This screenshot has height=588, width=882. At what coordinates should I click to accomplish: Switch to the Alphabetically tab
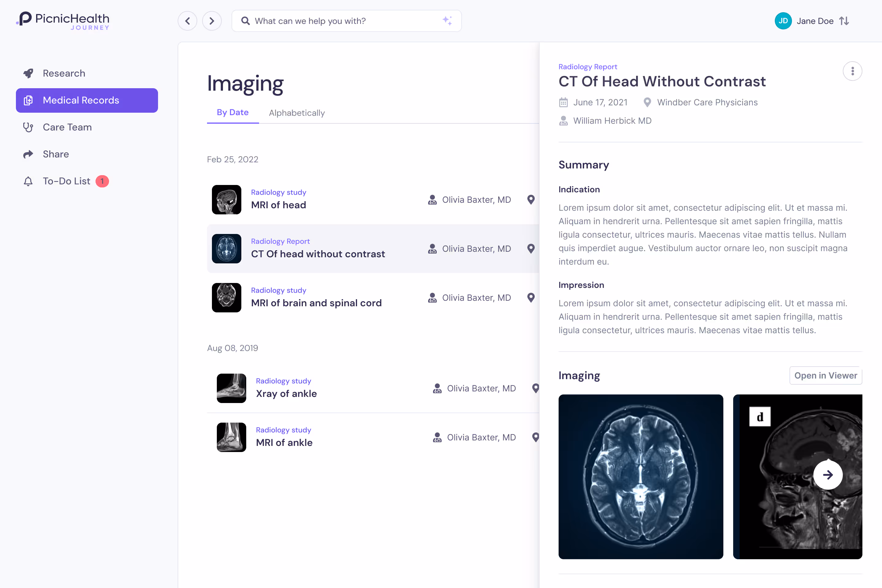[x=297, y=113]
